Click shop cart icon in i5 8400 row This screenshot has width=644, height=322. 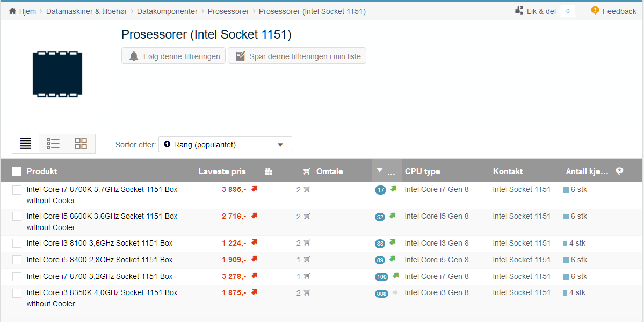(x=307, y=259)
